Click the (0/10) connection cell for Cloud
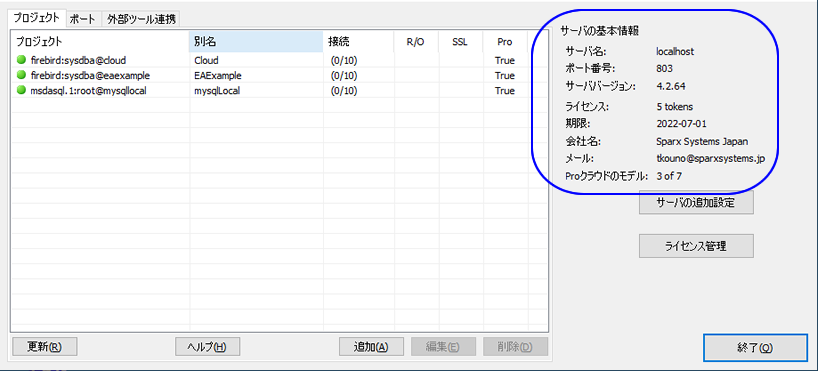The width and height of the screenshot is (818, 371). 344,61
